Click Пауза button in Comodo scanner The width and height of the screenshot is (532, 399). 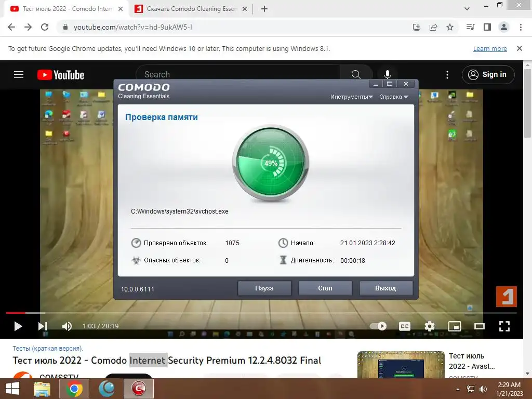point(264,288)
